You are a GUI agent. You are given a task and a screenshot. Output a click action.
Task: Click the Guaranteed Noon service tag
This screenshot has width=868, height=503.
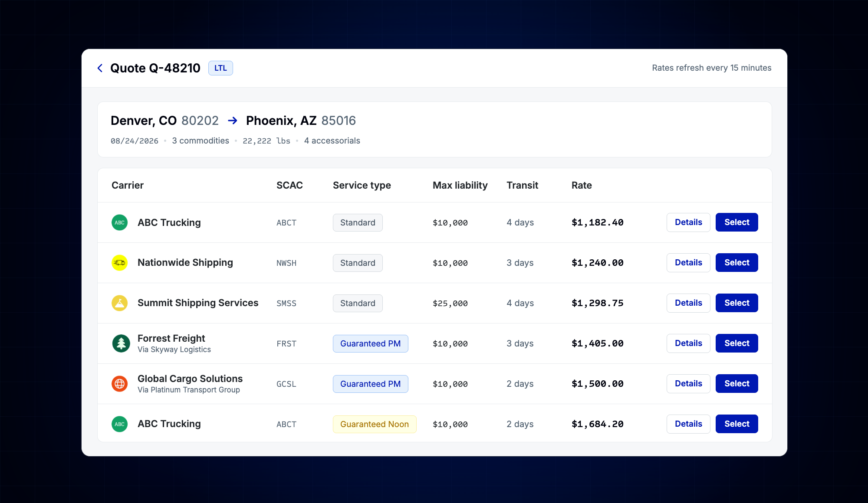click(x=375, y=424)
